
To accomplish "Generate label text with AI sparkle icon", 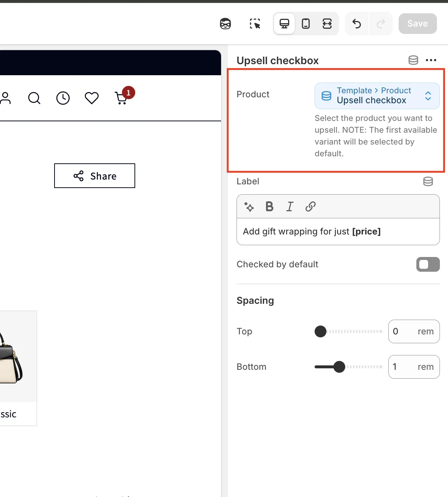I will 249,207.
